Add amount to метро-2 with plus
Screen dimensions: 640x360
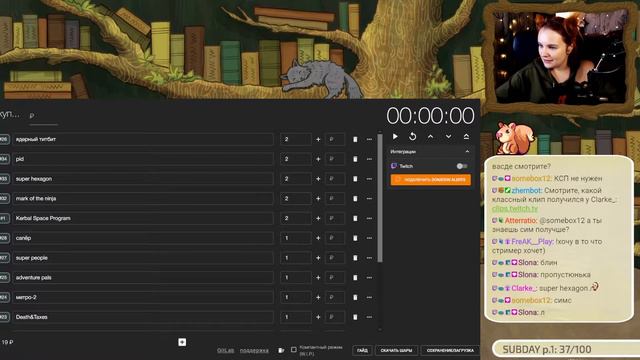point(318,297)
